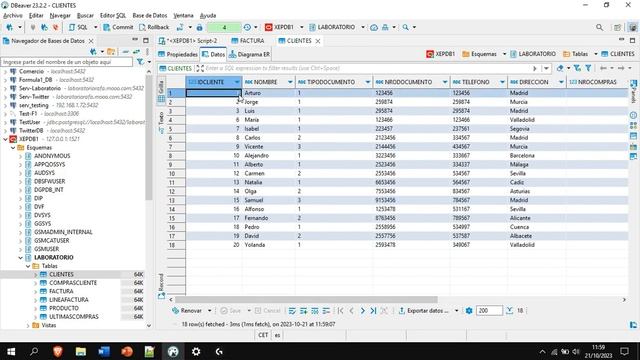Image resolution: width=640 pixels, height=360 pixels.
Task: Go to last row of results
Action: pos(373,311)
